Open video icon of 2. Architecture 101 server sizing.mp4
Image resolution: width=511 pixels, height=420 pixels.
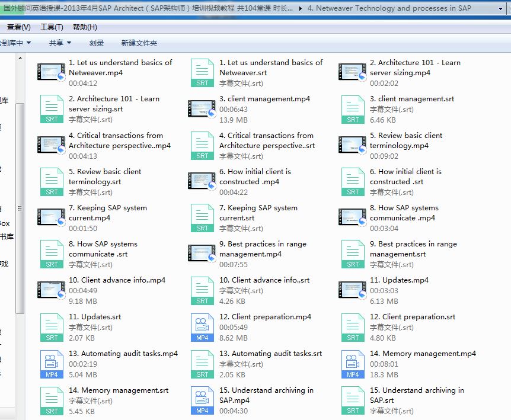pyautogui.click(x=352, y=72)
